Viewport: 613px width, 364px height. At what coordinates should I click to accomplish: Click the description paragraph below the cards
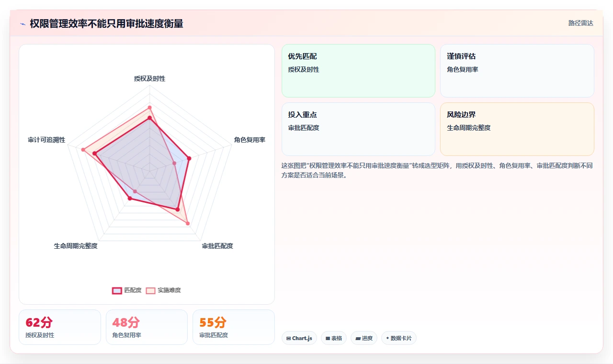point(437,170)
